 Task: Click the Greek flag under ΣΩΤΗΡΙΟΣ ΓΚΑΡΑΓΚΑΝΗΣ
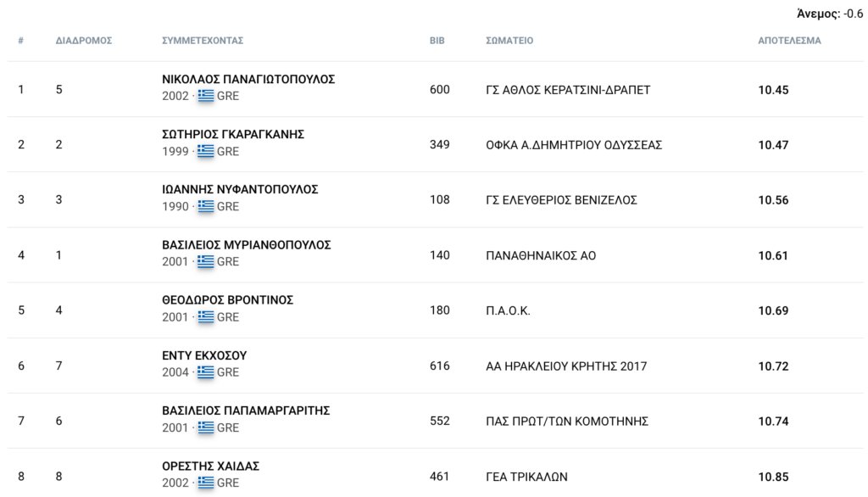206,151
